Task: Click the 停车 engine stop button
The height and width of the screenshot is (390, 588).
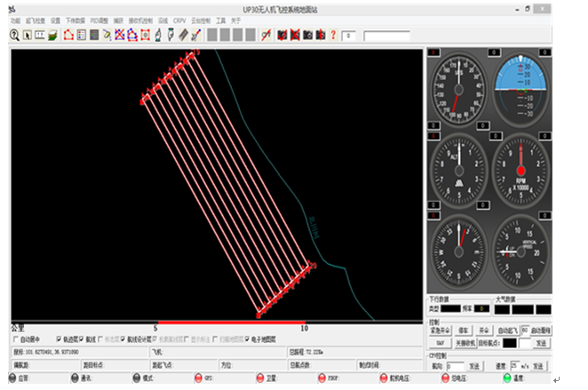Action: [x=464, y=330]
